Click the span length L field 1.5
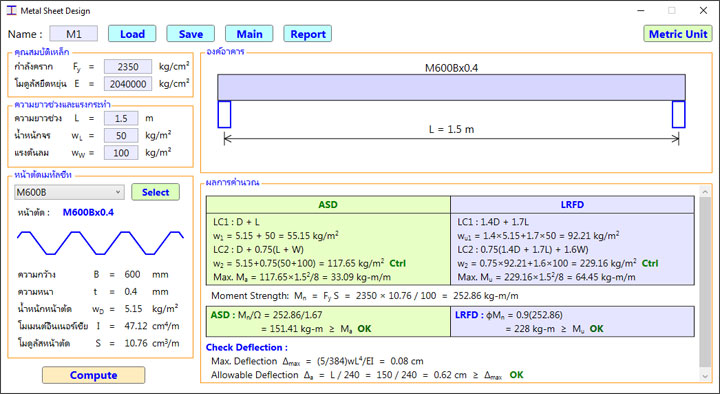The width and height of the screenshot is (720, 394). (x=121, y=118)
